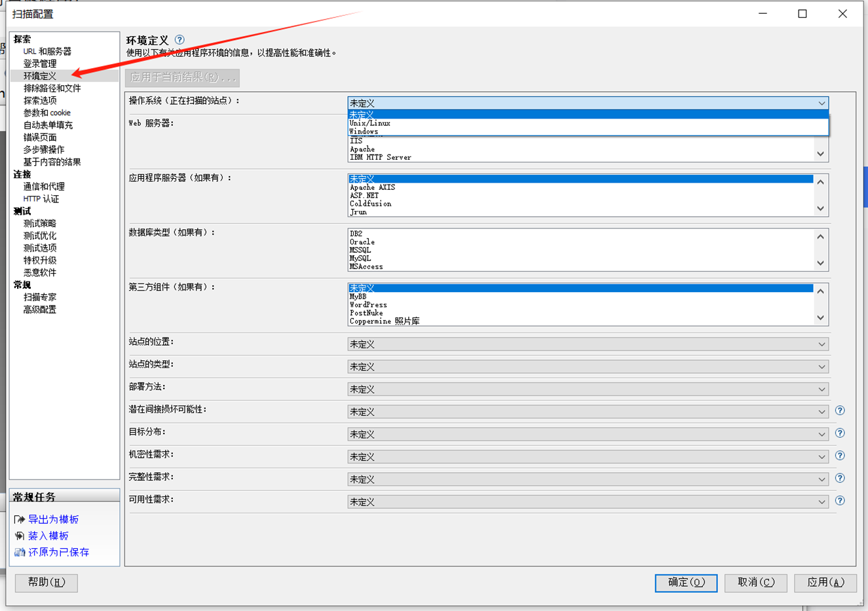This screenshot has width=868, height=611.
Task: Open help for 环境定义 heading
Action: tap(179, 40)
